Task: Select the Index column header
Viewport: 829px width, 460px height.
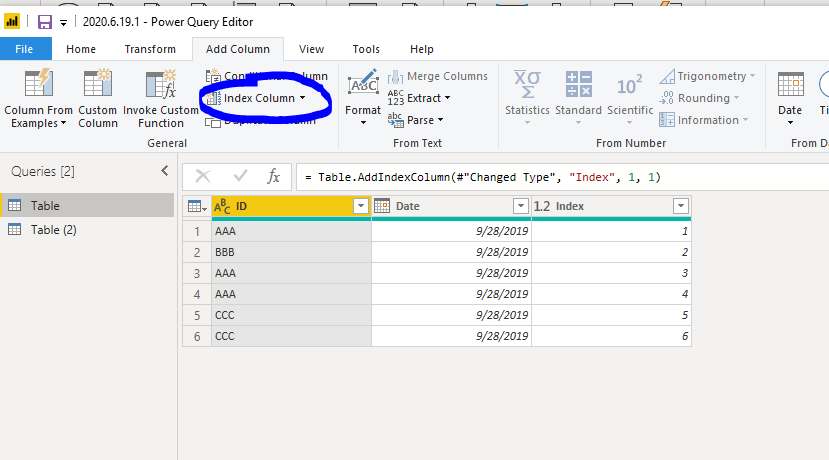Action: (x=611, y=207)
